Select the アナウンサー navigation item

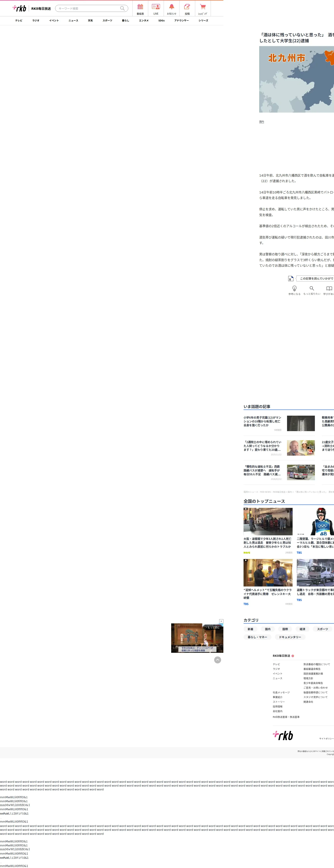(x=181, y=21)
